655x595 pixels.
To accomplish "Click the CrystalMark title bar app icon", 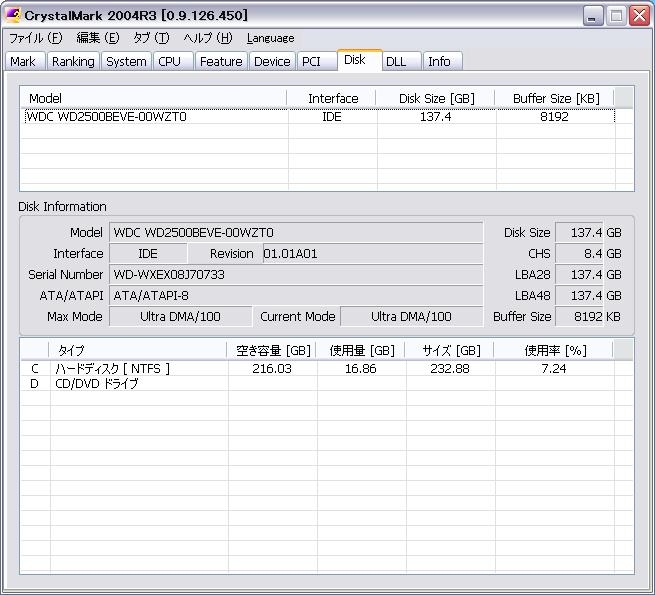I will coord(13,15).
